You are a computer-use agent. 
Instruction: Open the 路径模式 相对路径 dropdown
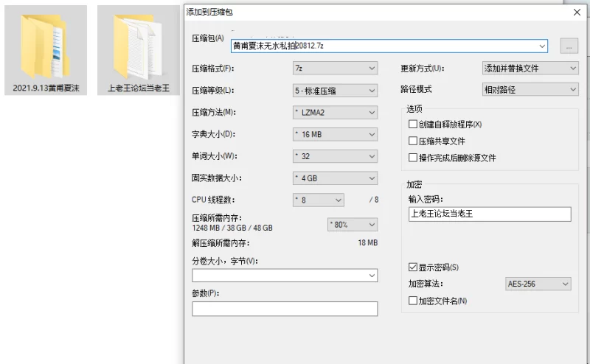[530, 89]
